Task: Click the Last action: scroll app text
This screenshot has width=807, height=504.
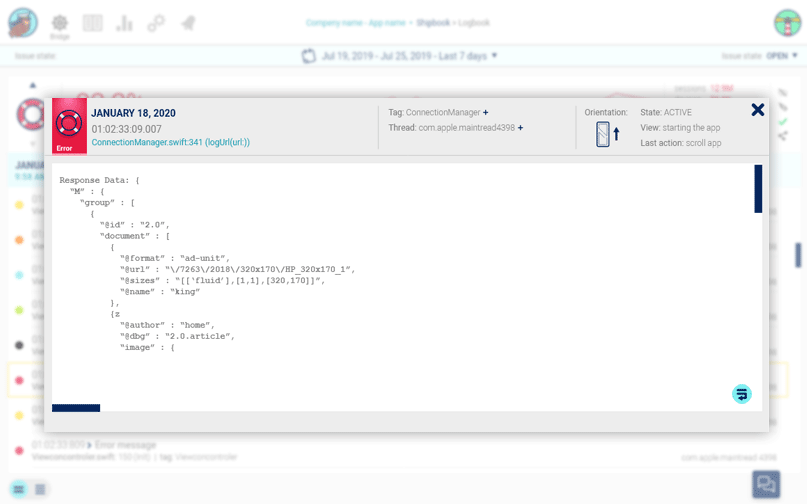Action: tap(680, 143)
